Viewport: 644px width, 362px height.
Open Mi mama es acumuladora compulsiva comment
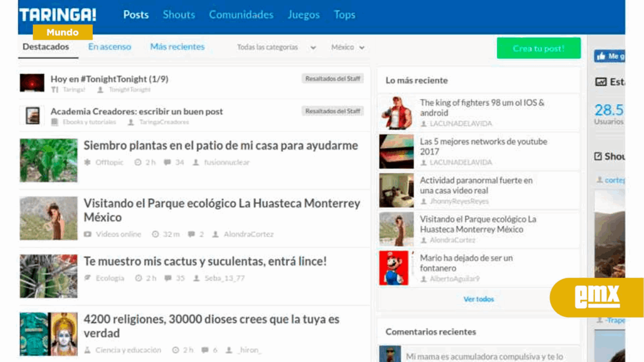click(x=484, y=357)
